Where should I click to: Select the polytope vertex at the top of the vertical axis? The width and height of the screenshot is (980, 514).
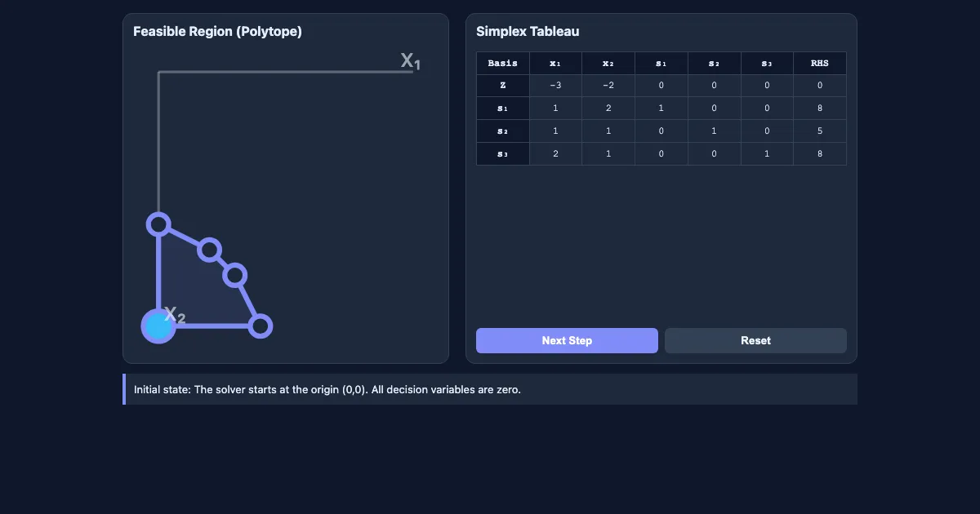click(158, 224)
